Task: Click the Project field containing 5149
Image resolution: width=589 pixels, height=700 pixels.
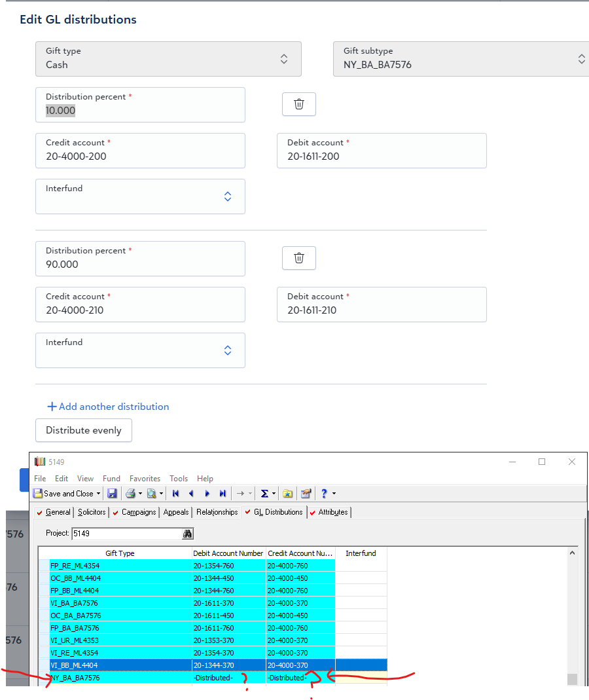Action: tap(127, 534)
